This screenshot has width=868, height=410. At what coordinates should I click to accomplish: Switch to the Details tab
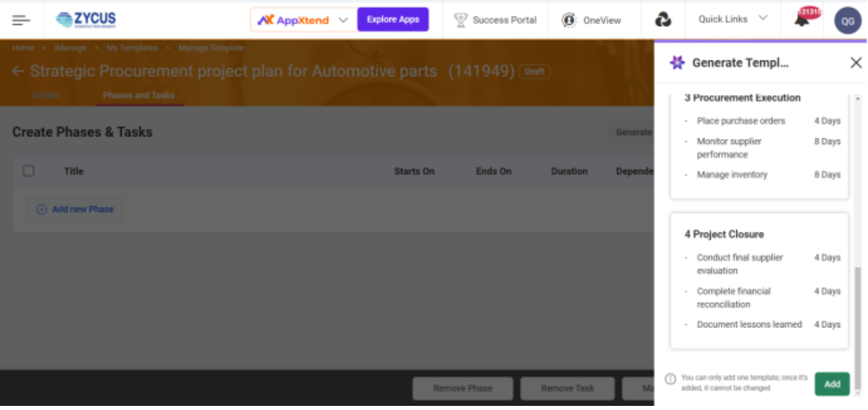coord(46,95)
